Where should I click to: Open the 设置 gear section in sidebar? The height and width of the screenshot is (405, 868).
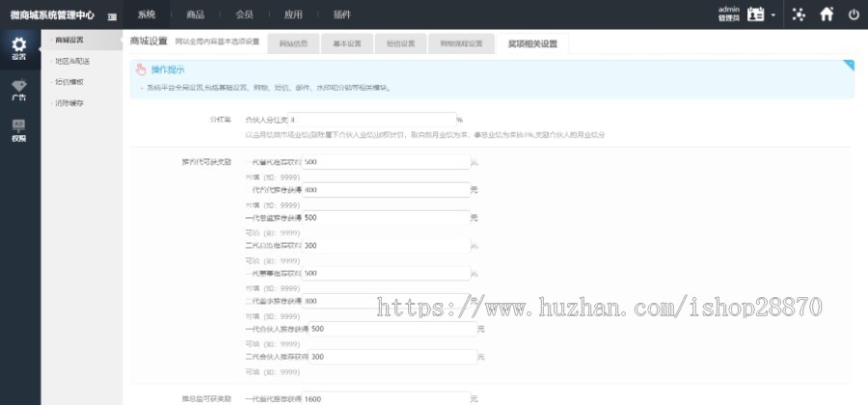point(19,49)
